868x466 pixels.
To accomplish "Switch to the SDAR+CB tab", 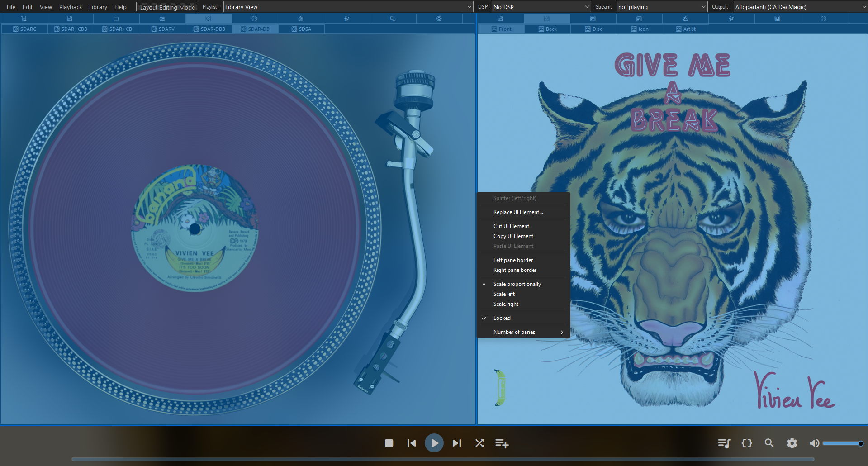I will [x=117, y=29].
